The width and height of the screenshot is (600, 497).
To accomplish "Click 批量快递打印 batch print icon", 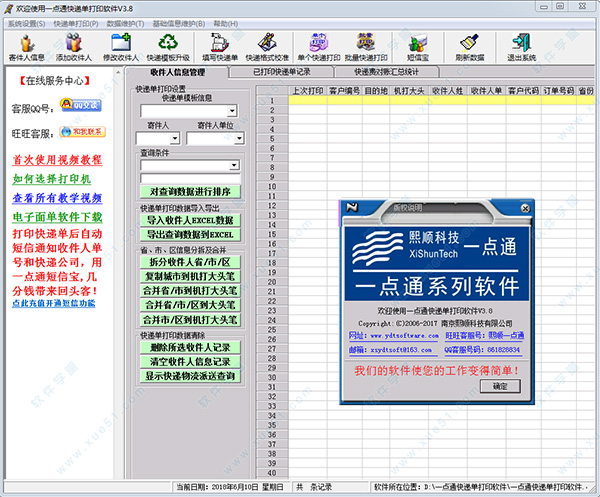I will (x=366, y=47).
